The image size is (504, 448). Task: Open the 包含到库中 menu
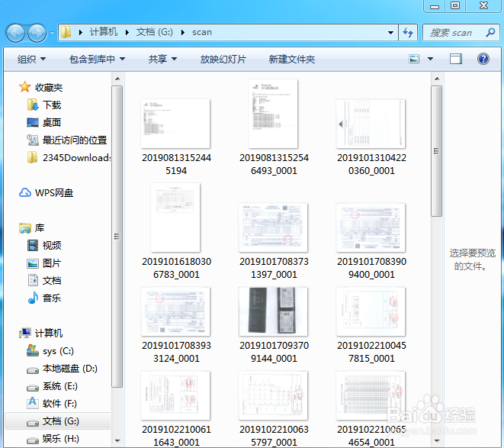pyautogui.click(x=97, y=60)
